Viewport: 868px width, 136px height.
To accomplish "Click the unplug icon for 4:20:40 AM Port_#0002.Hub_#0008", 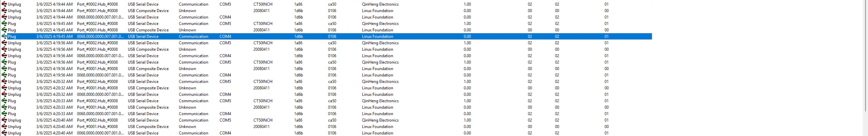I will click(4, 120).
